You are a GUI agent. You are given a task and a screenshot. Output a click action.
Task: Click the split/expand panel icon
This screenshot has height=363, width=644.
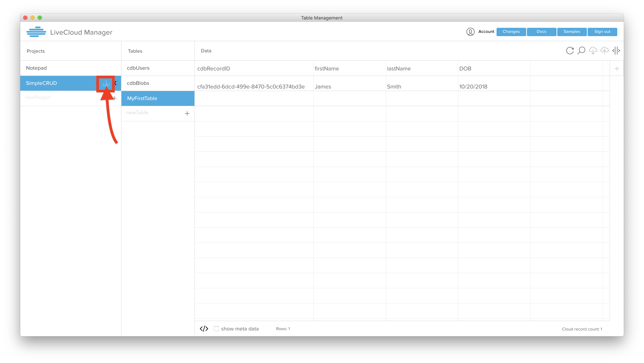[617, 50]
